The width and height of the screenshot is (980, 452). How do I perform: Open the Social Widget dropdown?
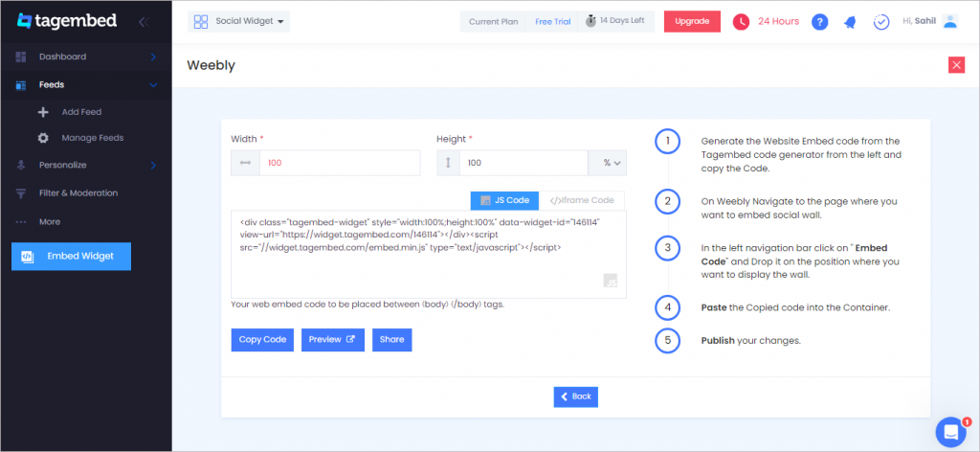pyautogui.click(x=238, y=22)
